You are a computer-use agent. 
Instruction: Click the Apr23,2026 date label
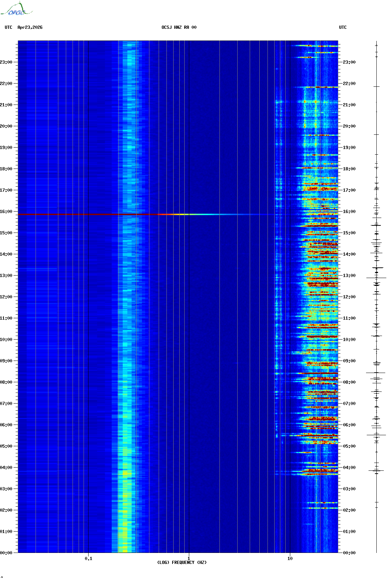30,27
